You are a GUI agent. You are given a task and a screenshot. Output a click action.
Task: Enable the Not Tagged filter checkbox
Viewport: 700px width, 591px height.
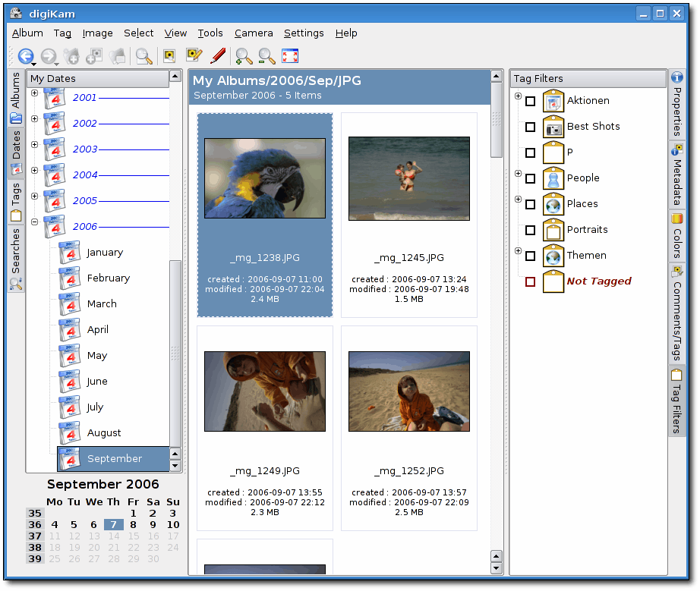coord(531,282)
